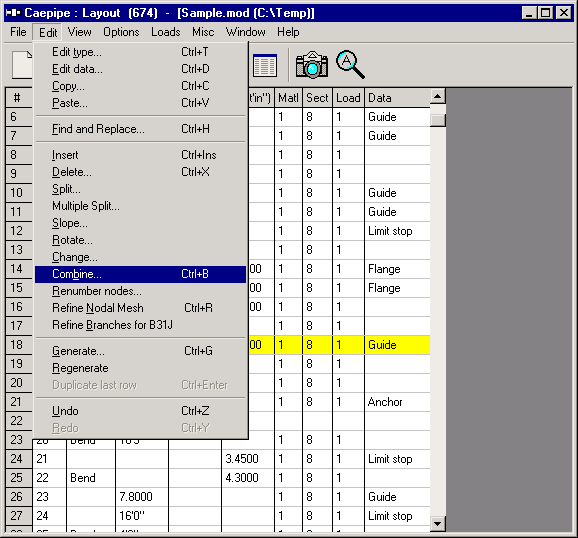Minimize the Caepipe window
The height and width of the screenshot is (538, 578).
click(529, 13)
